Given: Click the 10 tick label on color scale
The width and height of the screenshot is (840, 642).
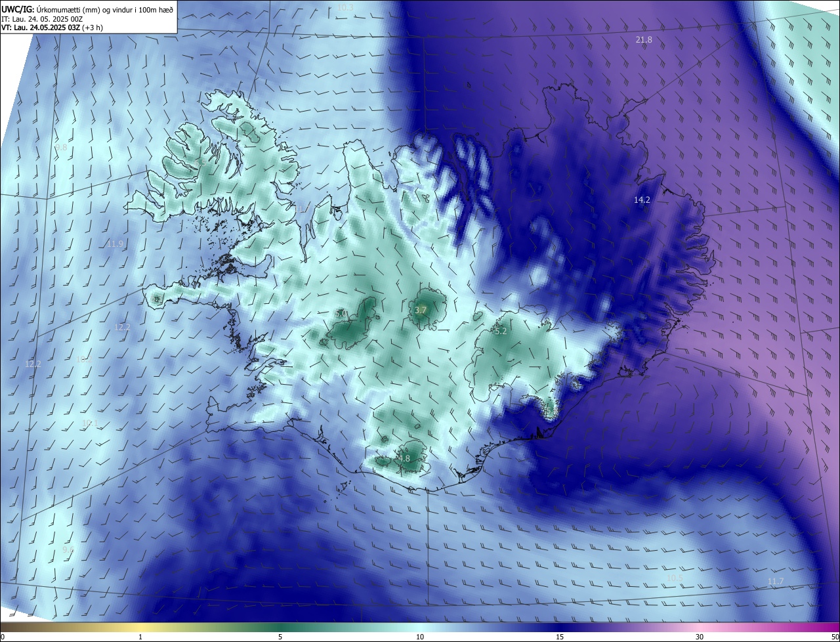Looking at the screenshot, I should (x=420, y=637).
